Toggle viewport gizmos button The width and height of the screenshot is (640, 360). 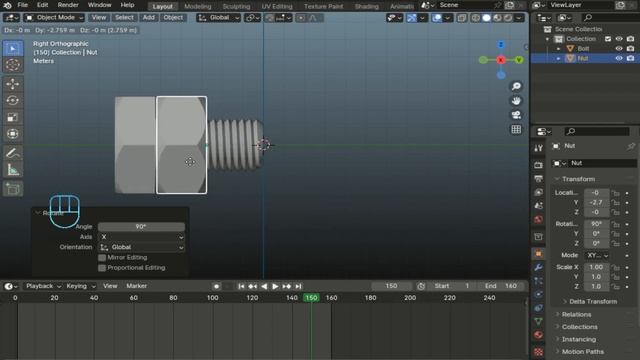click(x=412, y=18)
